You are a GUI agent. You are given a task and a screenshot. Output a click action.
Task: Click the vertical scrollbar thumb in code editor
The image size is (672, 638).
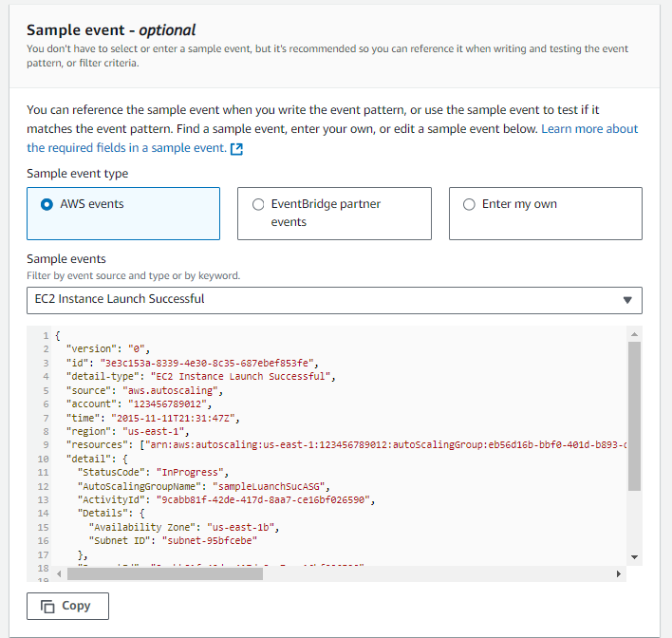(x=634, y=416)
